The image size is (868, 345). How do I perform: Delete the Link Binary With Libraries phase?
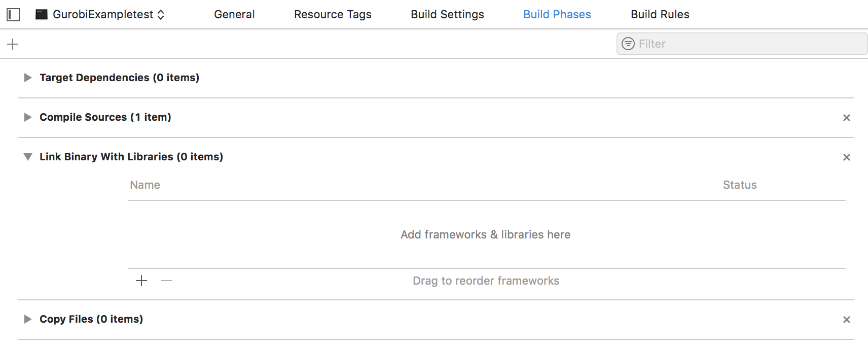pyautogui.click(x=847, y=157)
